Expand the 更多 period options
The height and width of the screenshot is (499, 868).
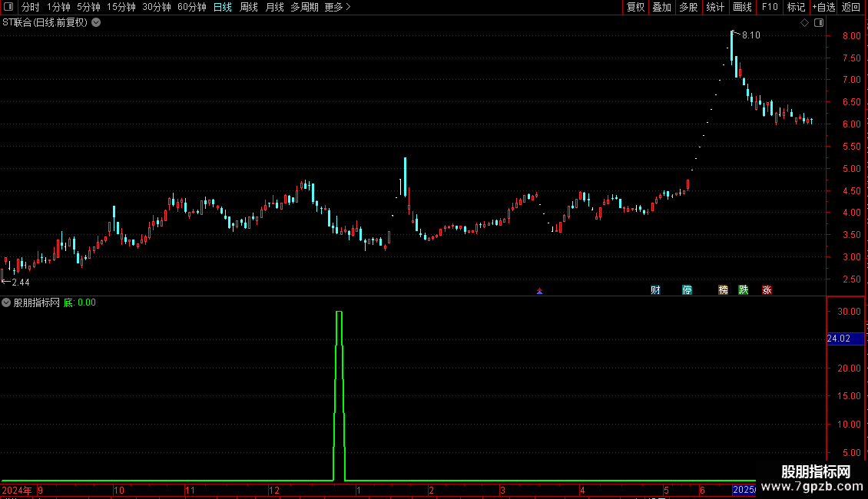click(x=337, y=7)
